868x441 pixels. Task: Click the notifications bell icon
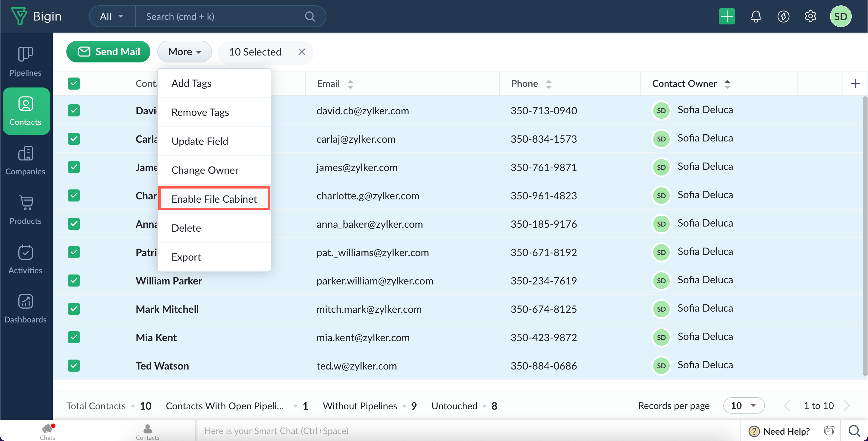[x=756, y=17]
